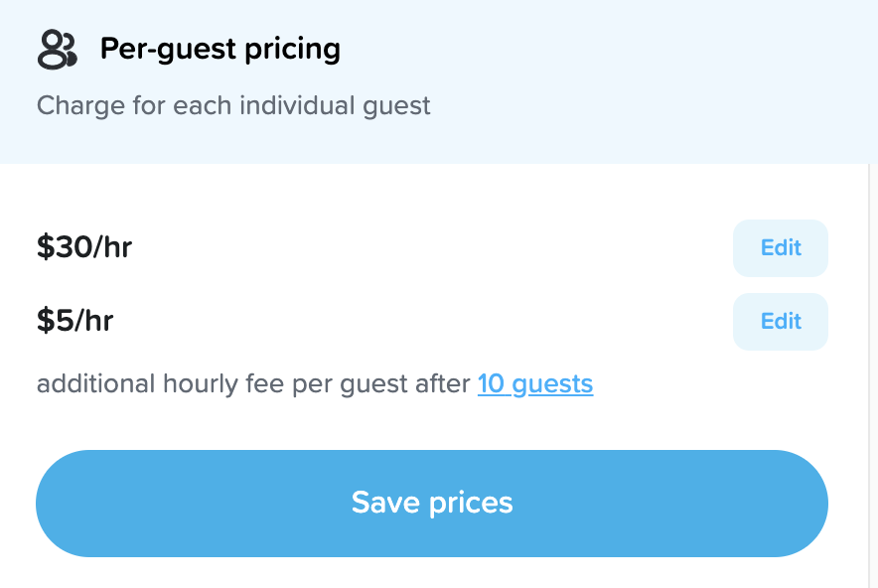Viewport: 878px width, 588px height.
Task: Tap the people icon beside Per-guest pricing
Action: [57, 49]
